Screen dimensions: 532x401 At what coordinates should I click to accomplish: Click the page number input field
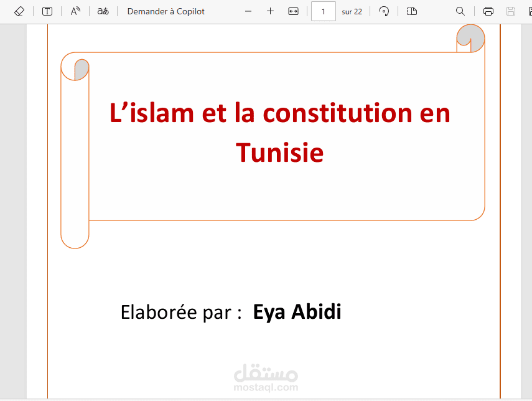324,11
